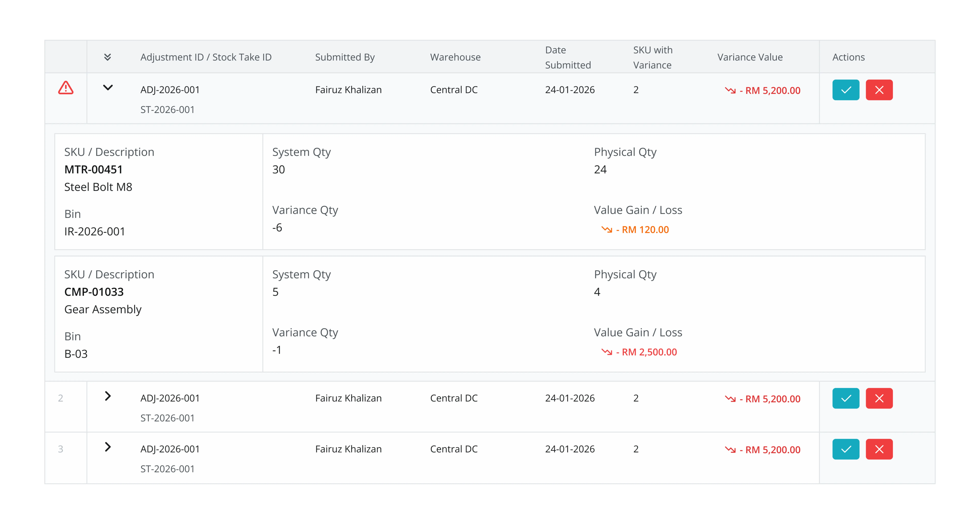
Task: Select ADJ-2026-001 in the expanded first row
Action: 170,90
